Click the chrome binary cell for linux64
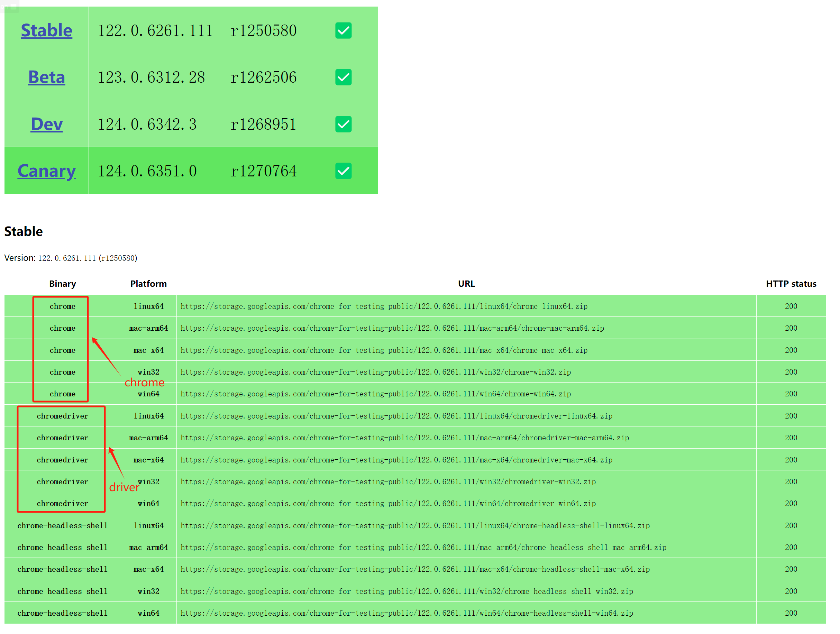 [x=63, y=306]
